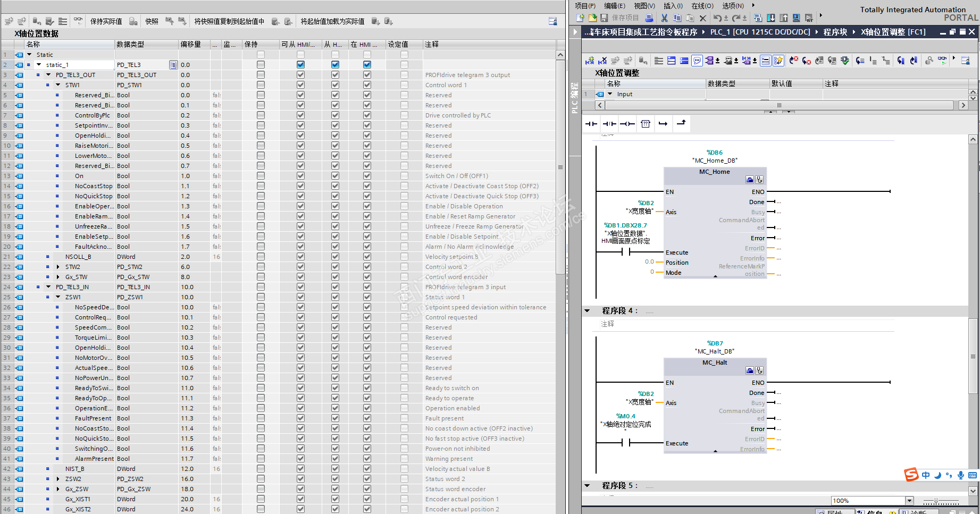Click 快照 snapshot button
The width and height of the screenshot is (980, 514).
click(x=152, y=21)
